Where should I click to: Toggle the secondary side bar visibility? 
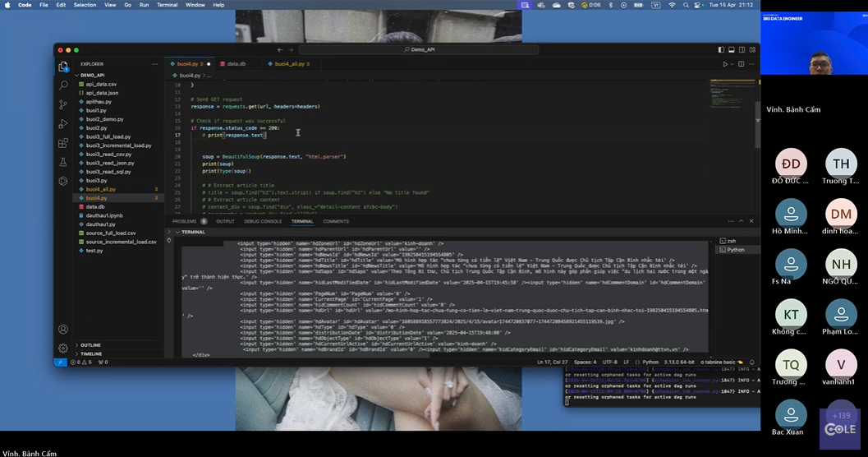(742, 50)
